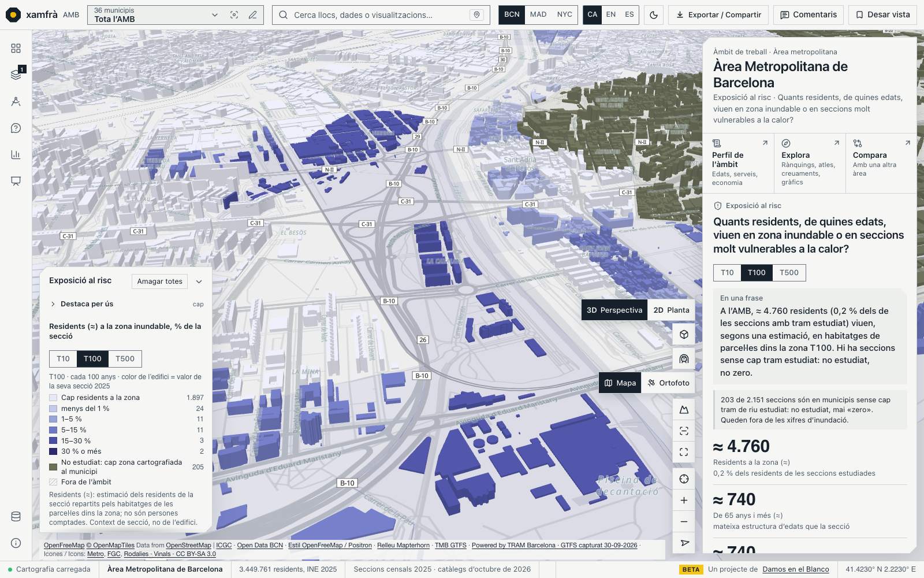This screenshot has width=924, height=578.
Task: Switch city to NYC
Action: click(564, 15)
